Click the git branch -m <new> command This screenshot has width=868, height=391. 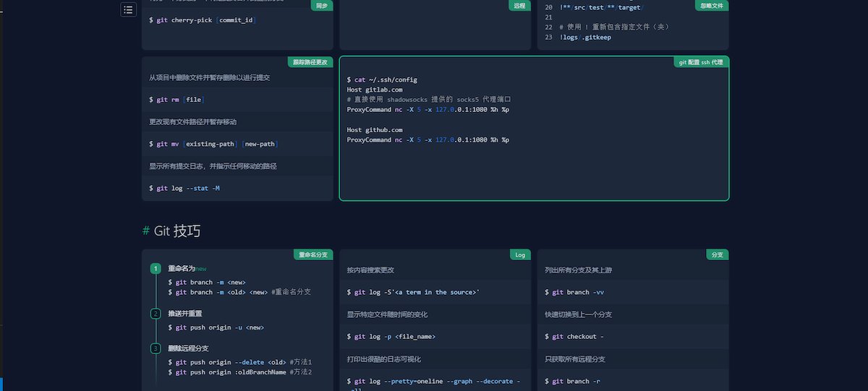(206, 283)
